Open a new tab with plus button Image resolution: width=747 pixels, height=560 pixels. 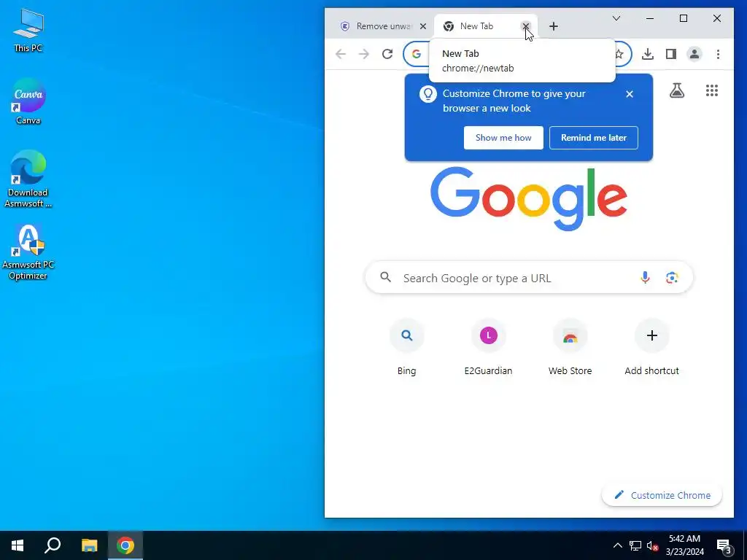(x=553, y=26)
